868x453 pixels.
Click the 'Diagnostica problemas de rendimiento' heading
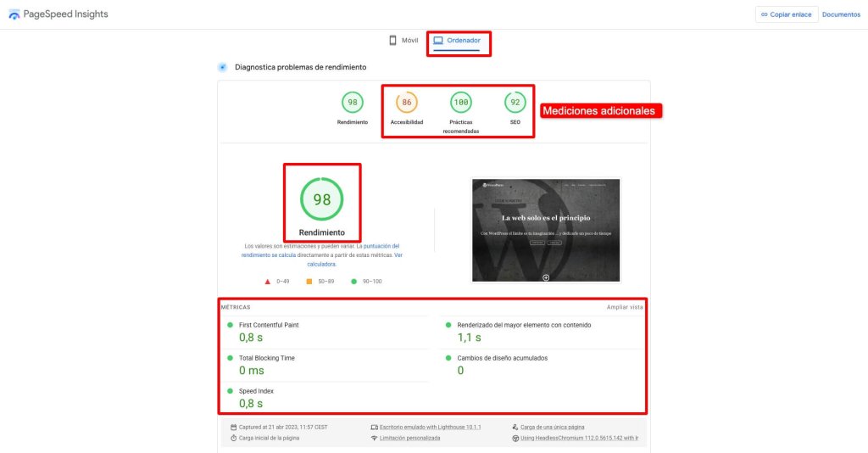click(301, 67)
